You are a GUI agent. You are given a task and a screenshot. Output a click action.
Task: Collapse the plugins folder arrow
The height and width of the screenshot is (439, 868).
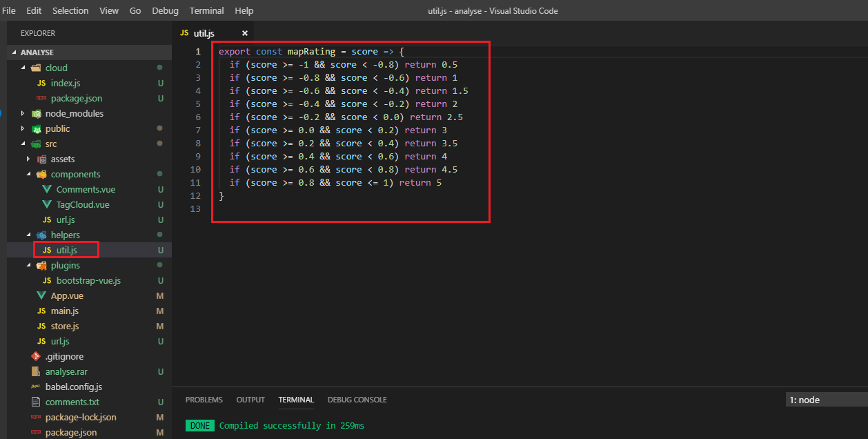(28, 265)
